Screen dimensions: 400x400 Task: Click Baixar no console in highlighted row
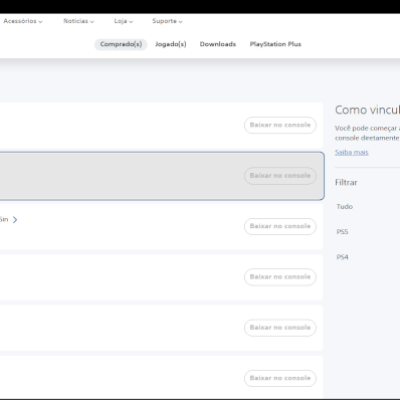tap(280, 176)
